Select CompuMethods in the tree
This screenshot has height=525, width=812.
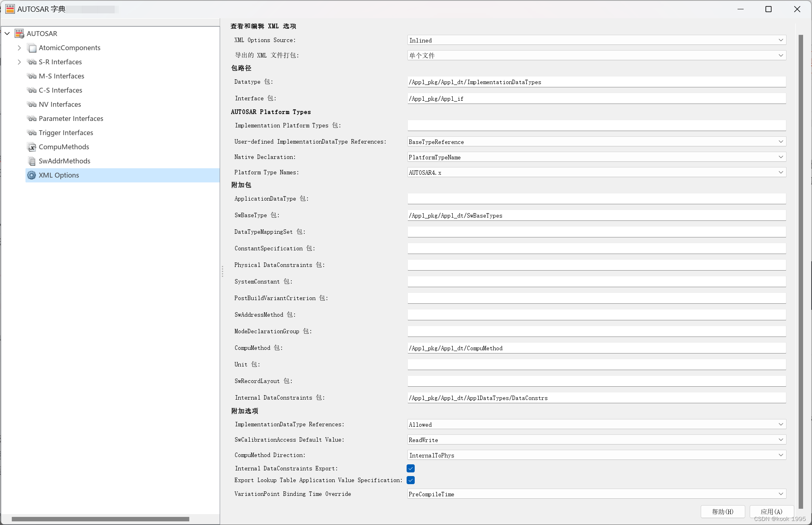coord(64,147)
